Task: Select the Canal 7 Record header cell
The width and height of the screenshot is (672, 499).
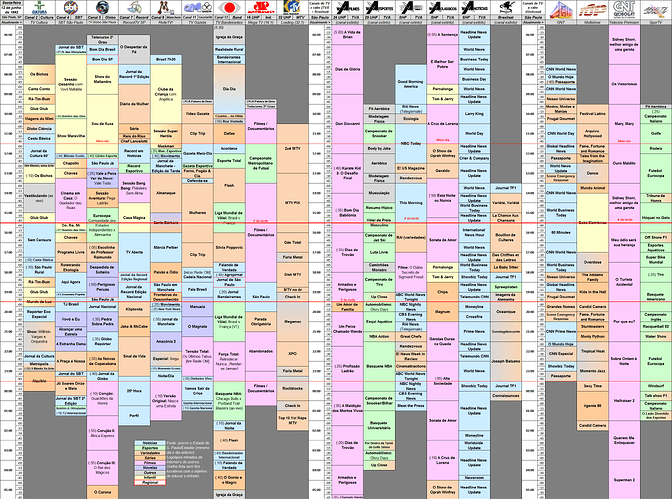Action: point(134,18)
